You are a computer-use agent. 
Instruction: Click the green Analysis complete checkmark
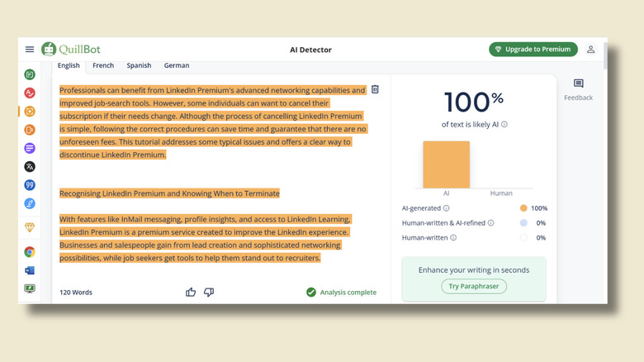tap(311, 292)
